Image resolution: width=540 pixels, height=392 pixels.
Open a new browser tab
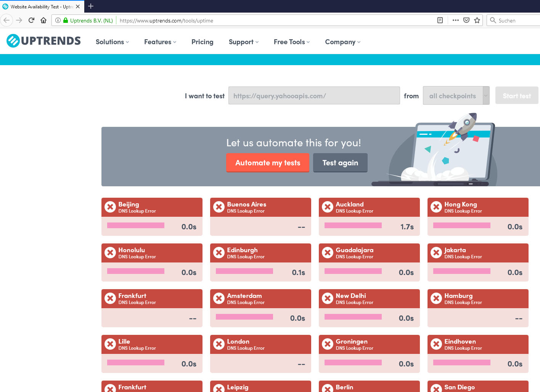tap(91, 6)
